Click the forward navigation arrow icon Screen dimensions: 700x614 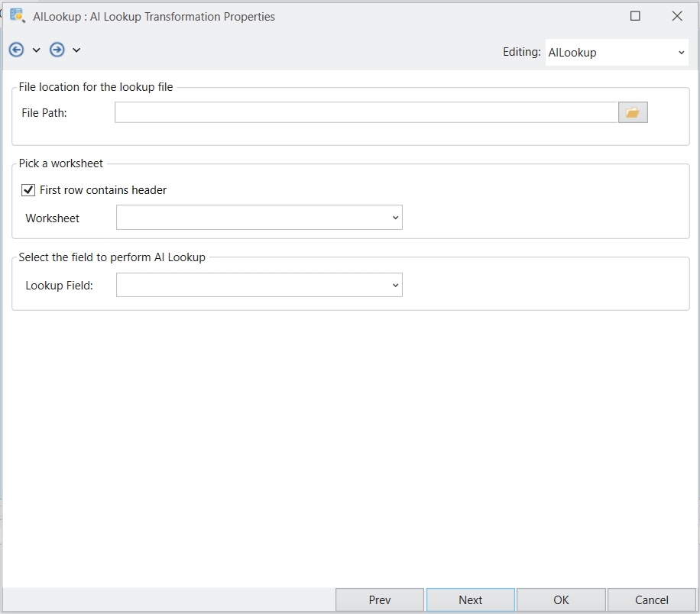tap(57, 50)
